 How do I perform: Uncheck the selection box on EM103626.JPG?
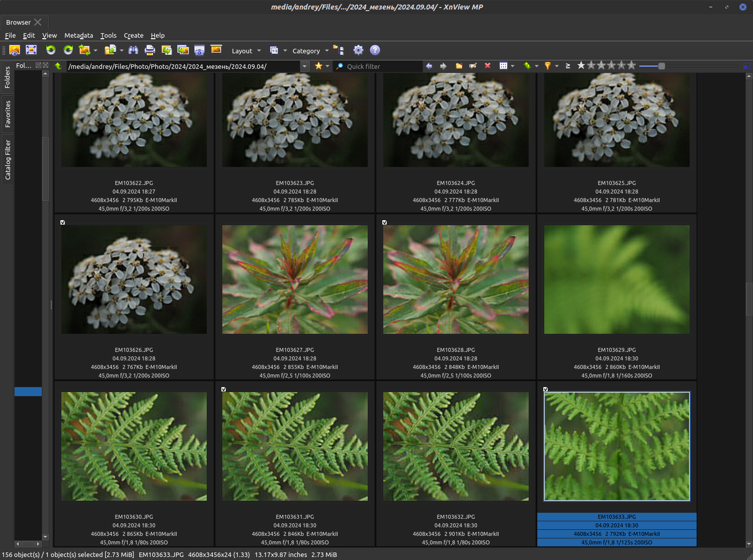(x=62, y=222)
